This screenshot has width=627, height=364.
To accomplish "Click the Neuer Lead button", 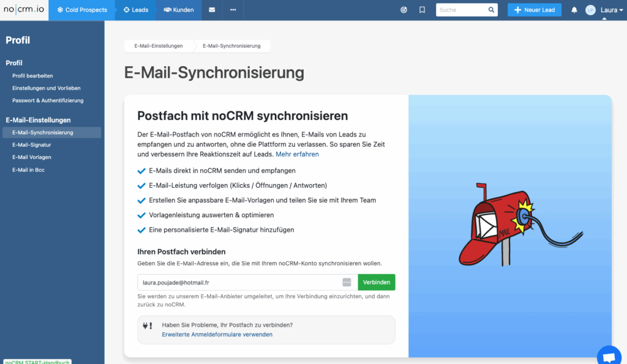I will [534, 10].
